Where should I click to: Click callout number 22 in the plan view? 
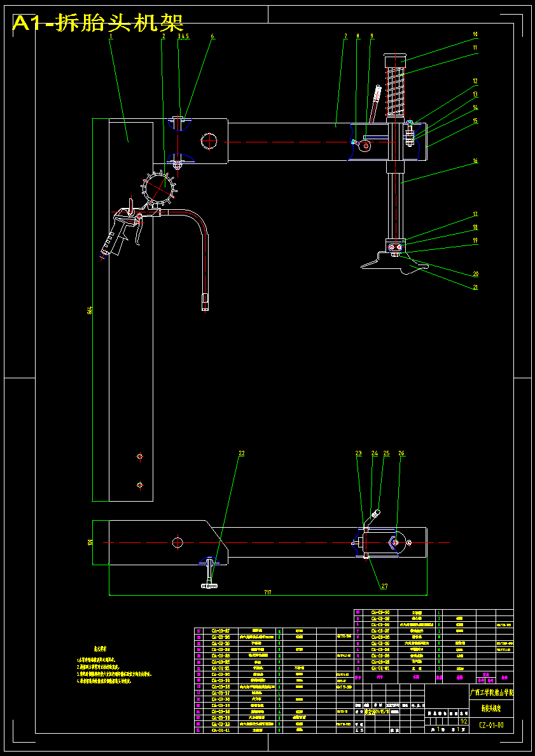[x=242, y=453]
